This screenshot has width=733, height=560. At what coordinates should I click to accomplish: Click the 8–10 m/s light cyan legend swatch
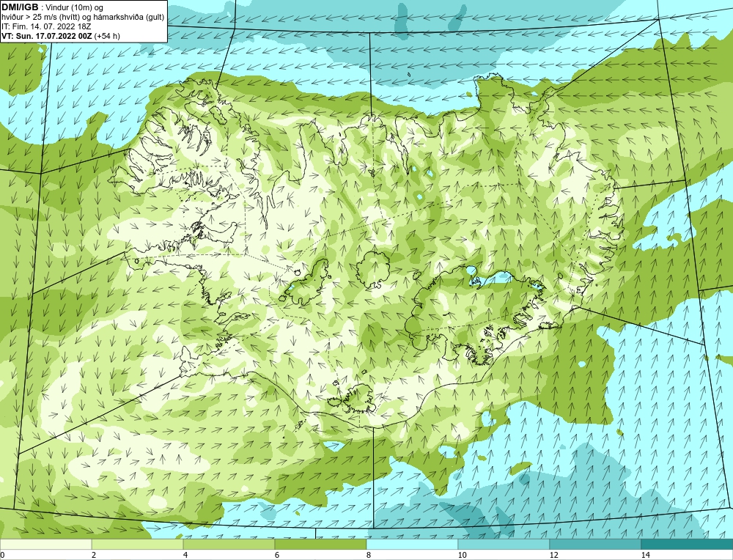(412, 544)
